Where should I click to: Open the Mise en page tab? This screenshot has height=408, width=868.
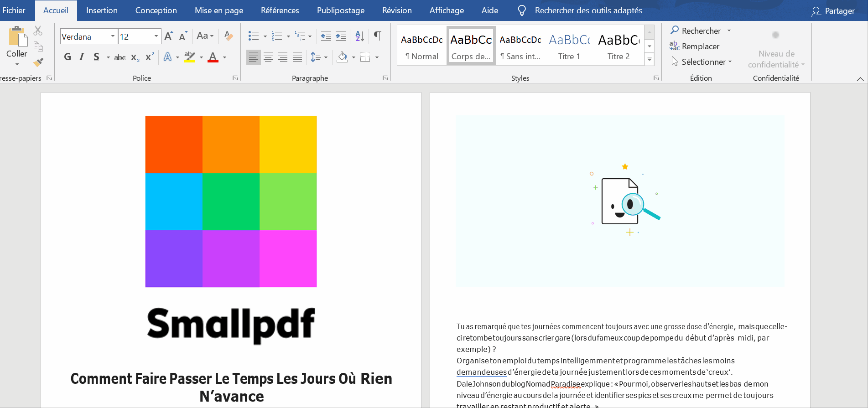click(x=219, y=10)
